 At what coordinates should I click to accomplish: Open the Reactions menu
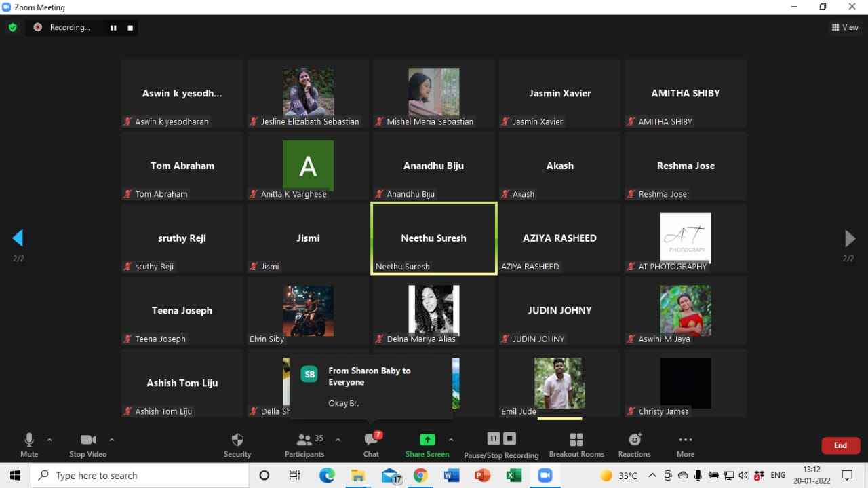pos(634,444)
